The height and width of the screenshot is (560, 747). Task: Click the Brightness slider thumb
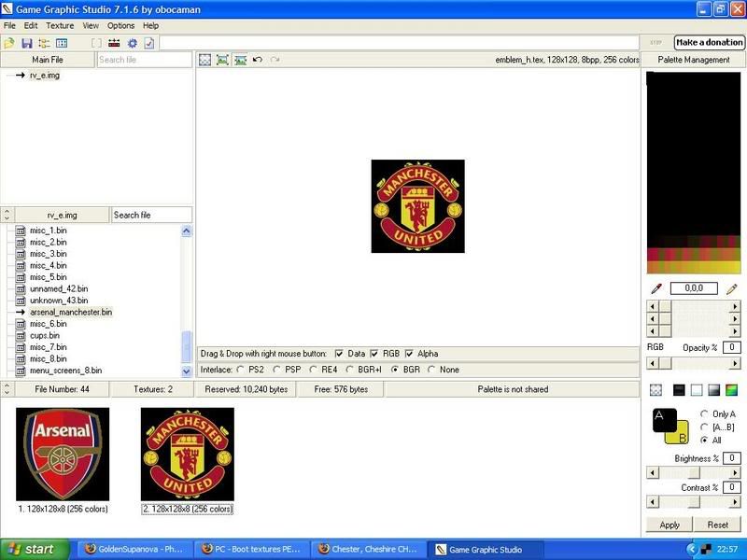pos(694,473)
